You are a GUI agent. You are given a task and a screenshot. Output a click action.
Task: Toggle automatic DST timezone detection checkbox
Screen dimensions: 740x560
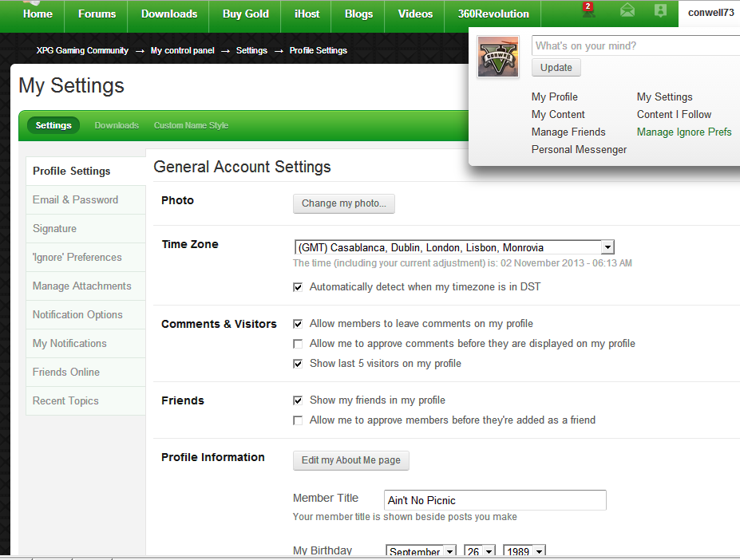(x=298, y=287)
